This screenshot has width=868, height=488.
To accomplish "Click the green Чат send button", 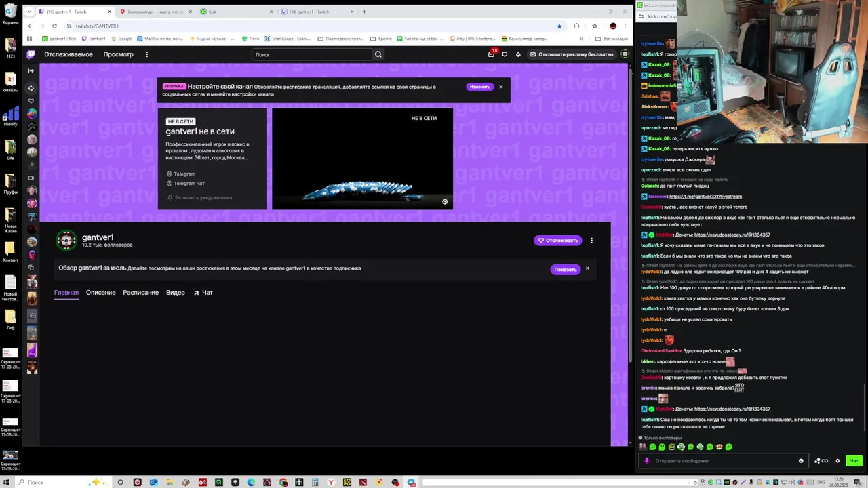I will click(x=854, y=461).
